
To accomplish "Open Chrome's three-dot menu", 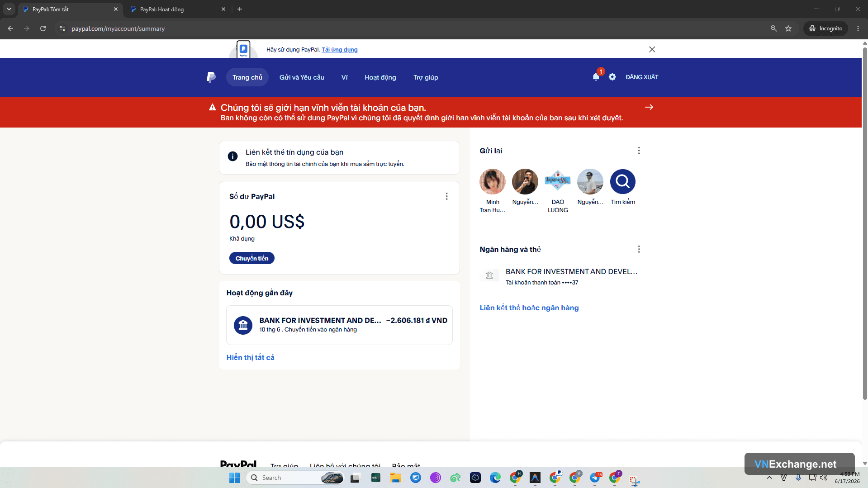I will (858, 28).
